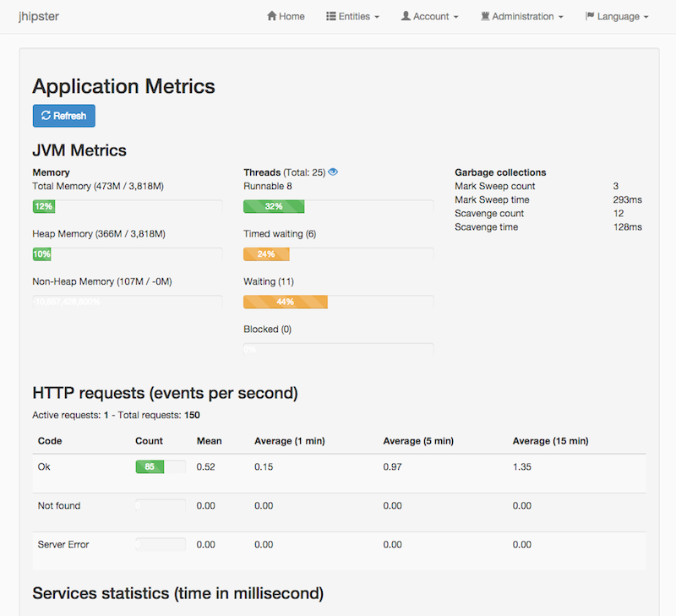This screenshot has height=616, width=676.
Task: Expand the Administration dropdown caret
Action: tap(560, 17)
